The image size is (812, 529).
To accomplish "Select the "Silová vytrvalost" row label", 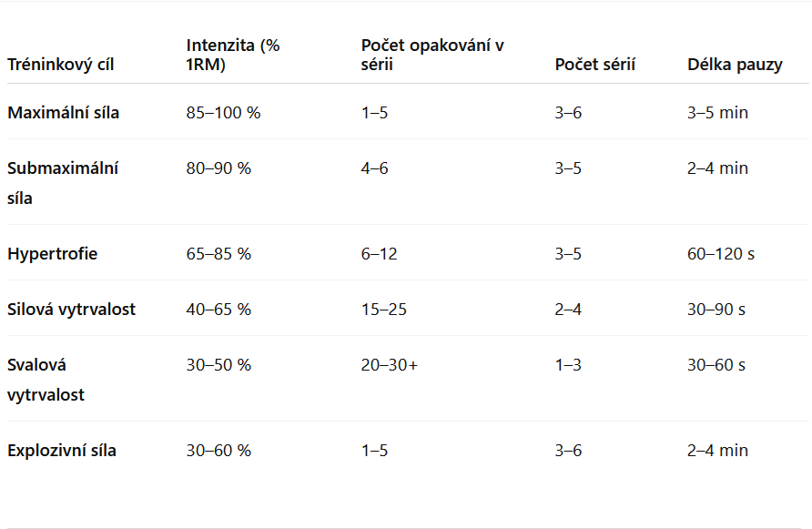I will click(71, 310).
